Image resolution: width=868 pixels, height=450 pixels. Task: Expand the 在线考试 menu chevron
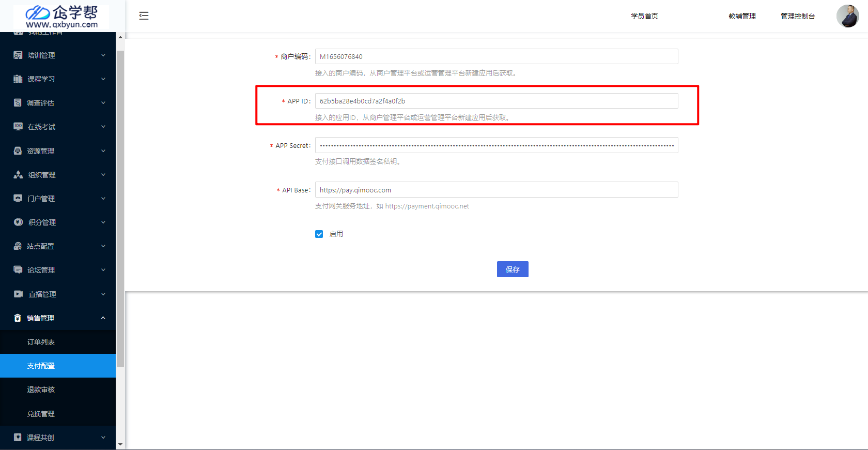[x=103, y=127]
